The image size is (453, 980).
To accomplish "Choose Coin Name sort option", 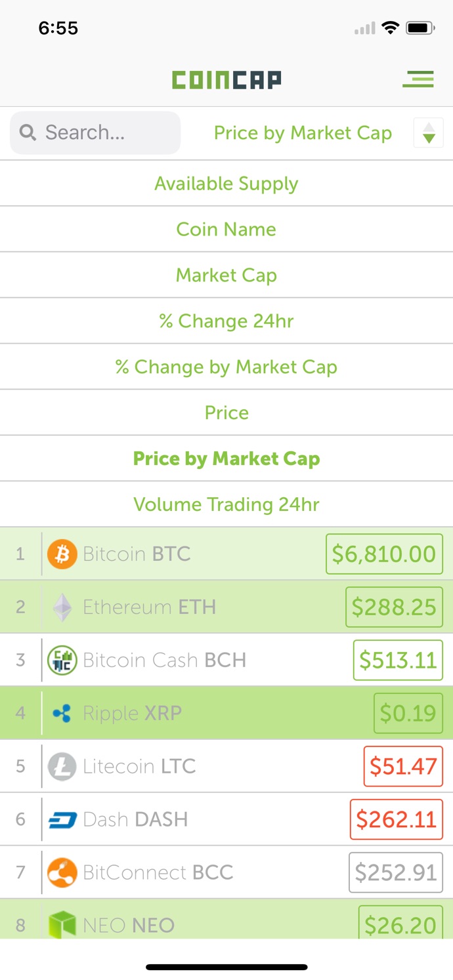I will pyautogui.click(x=226, y=230).
